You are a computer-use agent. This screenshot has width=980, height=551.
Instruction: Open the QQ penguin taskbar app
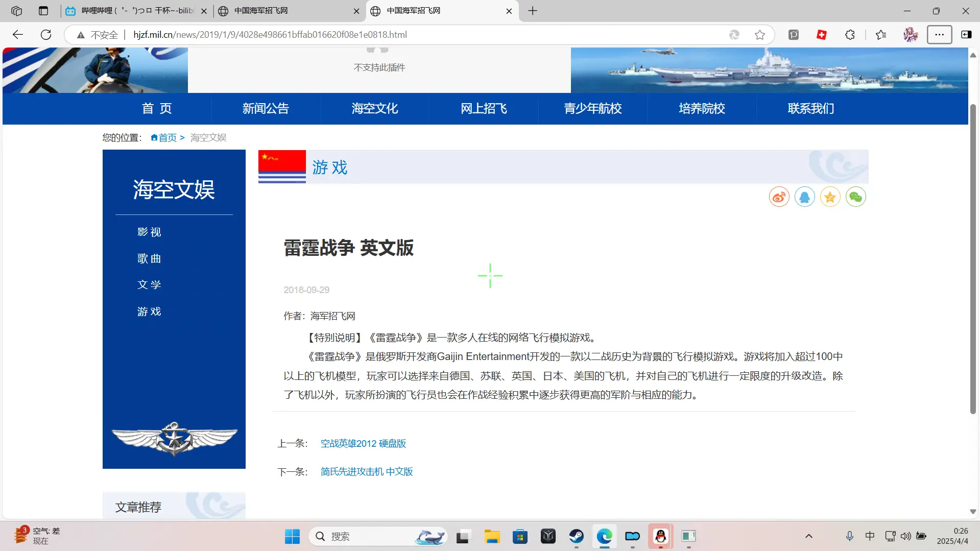click(x=660, y=536)
